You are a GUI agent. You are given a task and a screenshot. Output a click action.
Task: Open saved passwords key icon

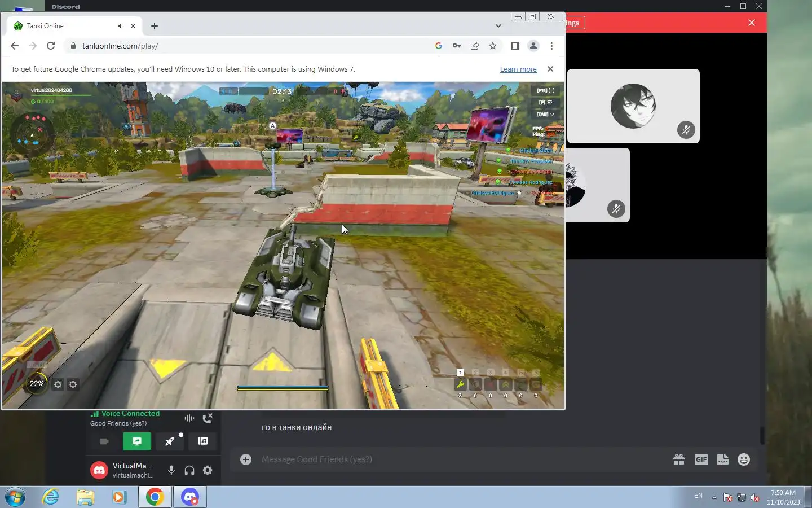457,46
